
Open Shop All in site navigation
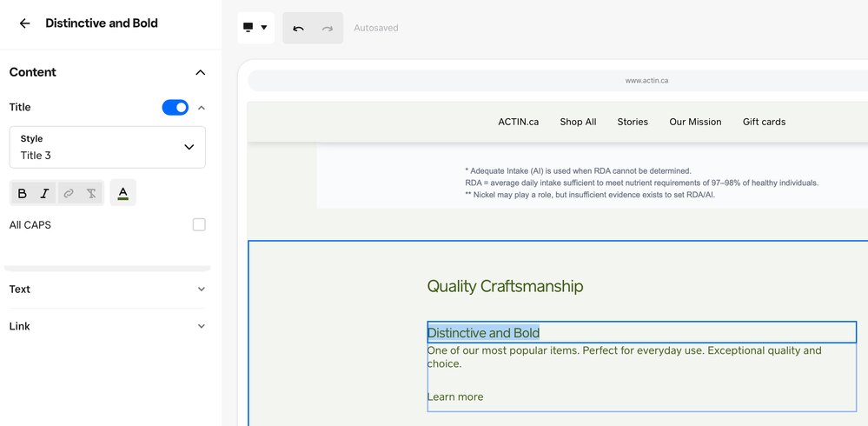tap(578, 122)
